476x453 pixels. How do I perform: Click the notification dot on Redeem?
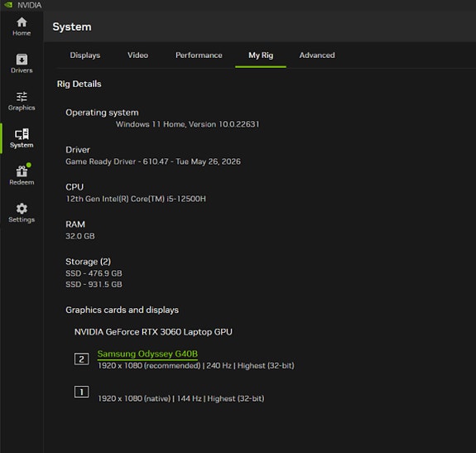(x=28, y=165)
